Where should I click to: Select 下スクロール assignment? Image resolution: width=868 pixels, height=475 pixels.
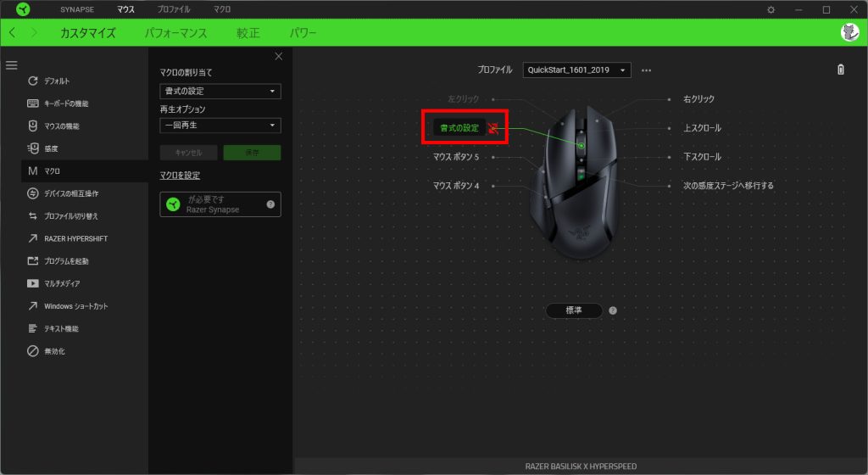702,157
